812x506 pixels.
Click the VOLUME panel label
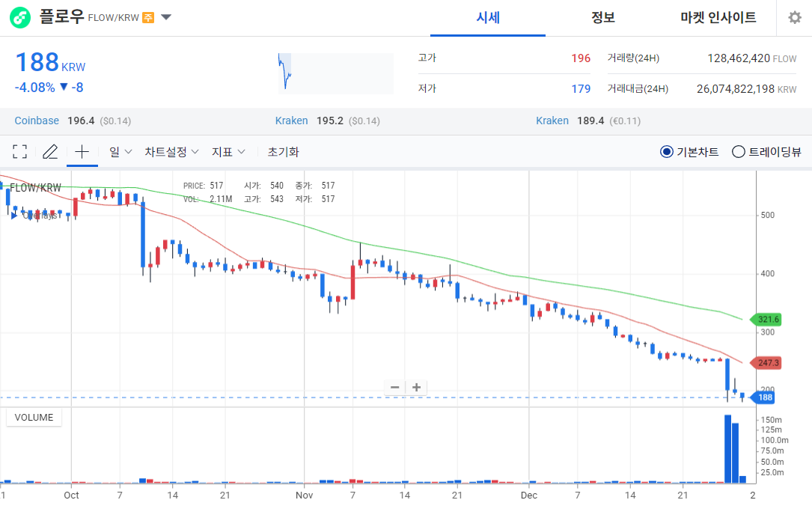click(x=33, y=418)
